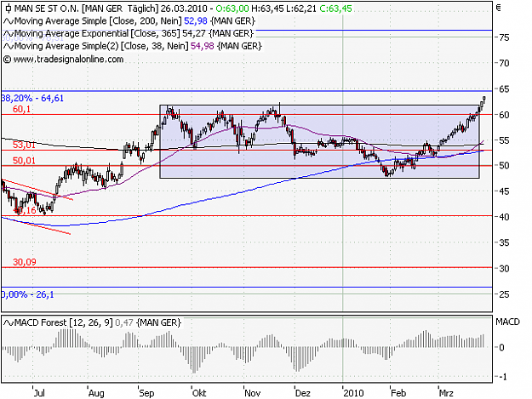Click the low value L:62,21
532x399 pixels.
click(301, 9)
